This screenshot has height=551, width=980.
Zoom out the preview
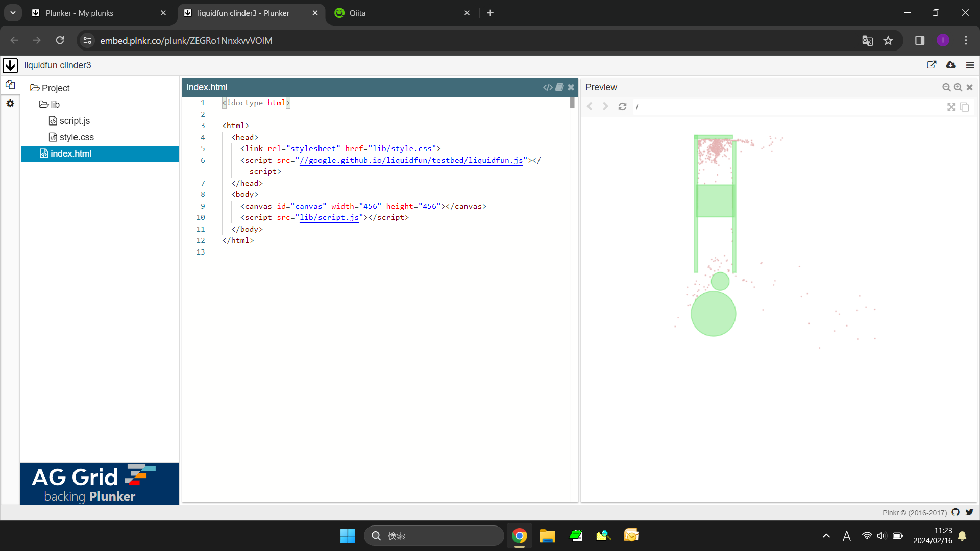(946, 87)
